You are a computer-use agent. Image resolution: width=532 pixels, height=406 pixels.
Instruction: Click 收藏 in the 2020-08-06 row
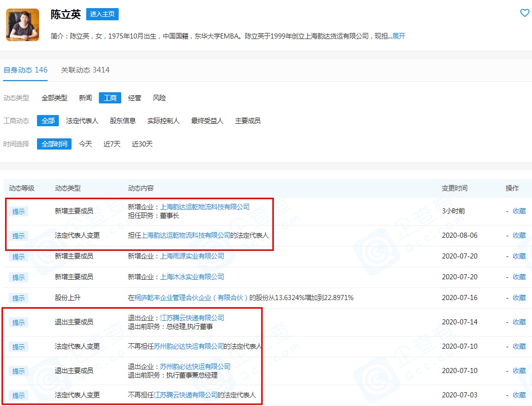pyautogui.click(x=519, y=235)
